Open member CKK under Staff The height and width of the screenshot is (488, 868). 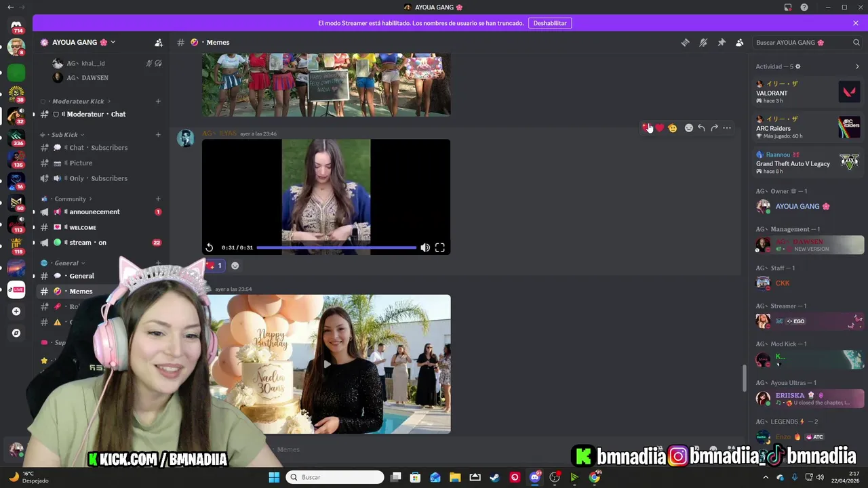[808, 283]
